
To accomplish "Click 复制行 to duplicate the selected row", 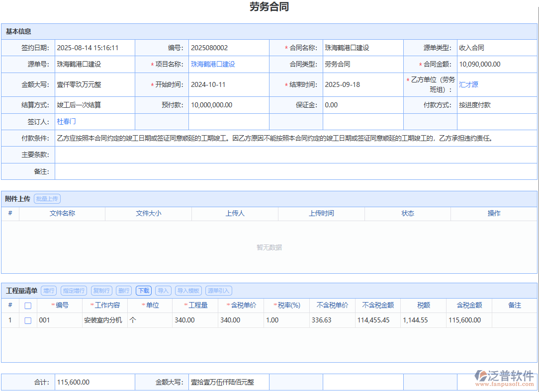I will [x=102, y=291].
